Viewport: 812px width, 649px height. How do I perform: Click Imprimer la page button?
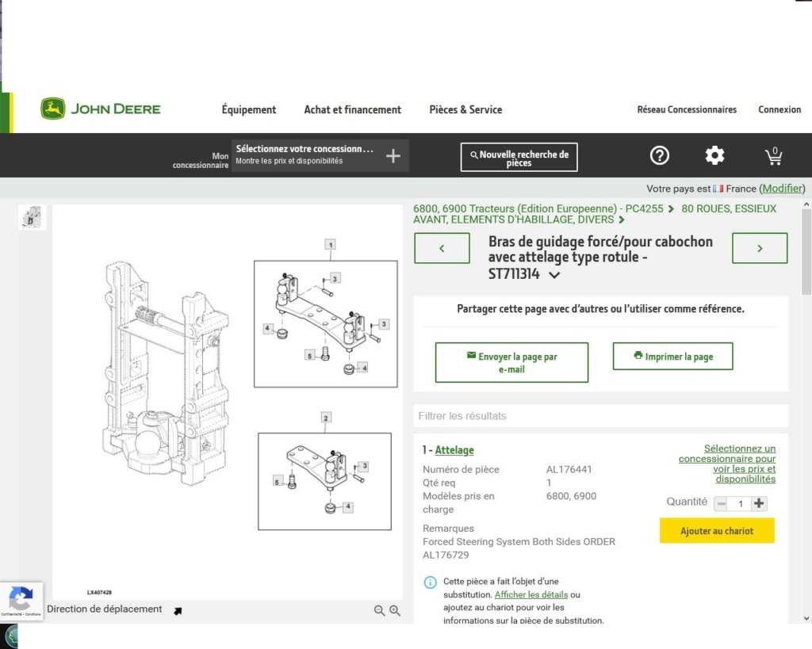(672, 356)
